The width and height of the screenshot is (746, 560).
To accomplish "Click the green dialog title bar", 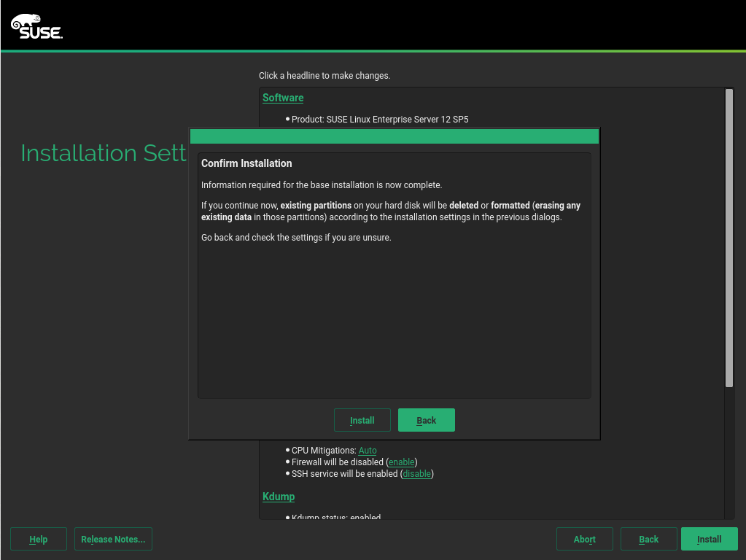I will 394,136.
